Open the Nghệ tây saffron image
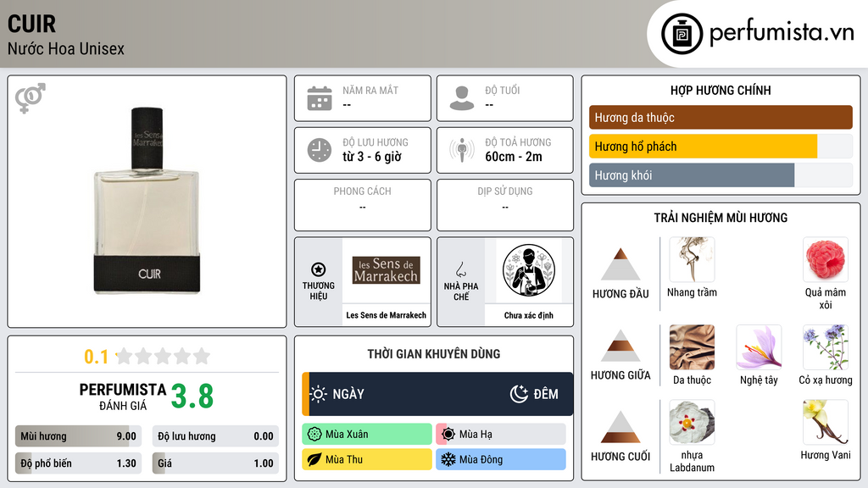The height and width of the screenshot is (488, 868). coord(759,347)
